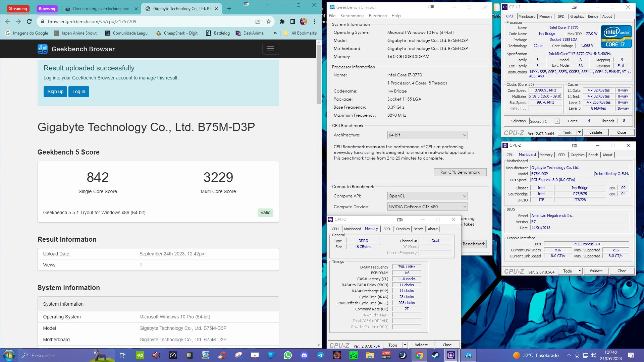Click Validate in top CPU-Z window
This screenshot has width=644, height=362.
596,132
